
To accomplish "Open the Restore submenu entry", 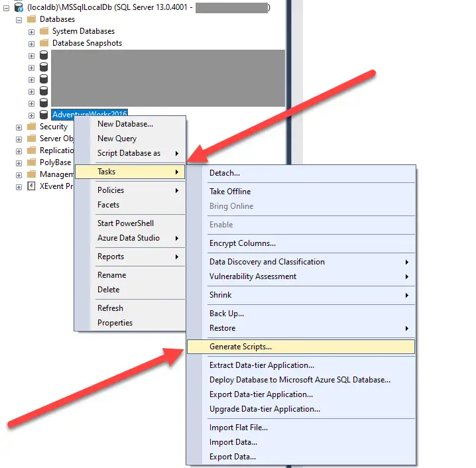I will [223, 328].
